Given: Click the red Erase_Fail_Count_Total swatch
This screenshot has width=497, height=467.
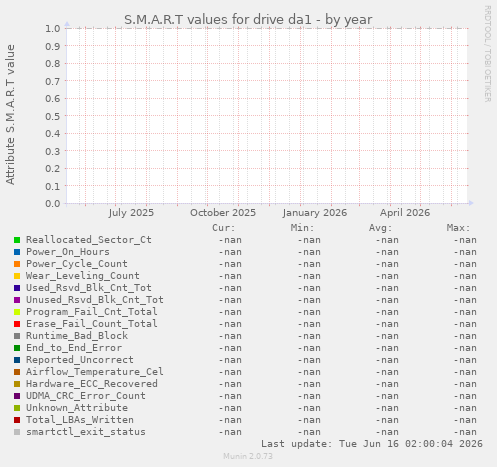Looking at the screenshot, I should (x=17, y=324).
